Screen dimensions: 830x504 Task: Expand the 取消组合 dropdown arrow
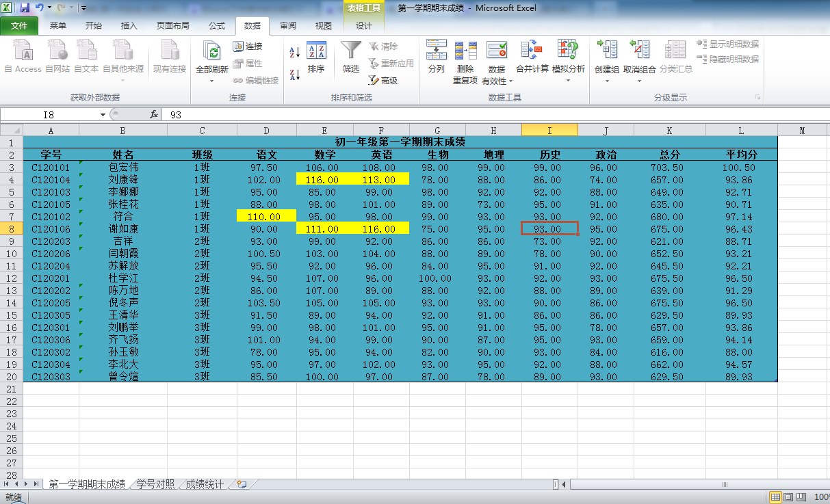(640, 81)
